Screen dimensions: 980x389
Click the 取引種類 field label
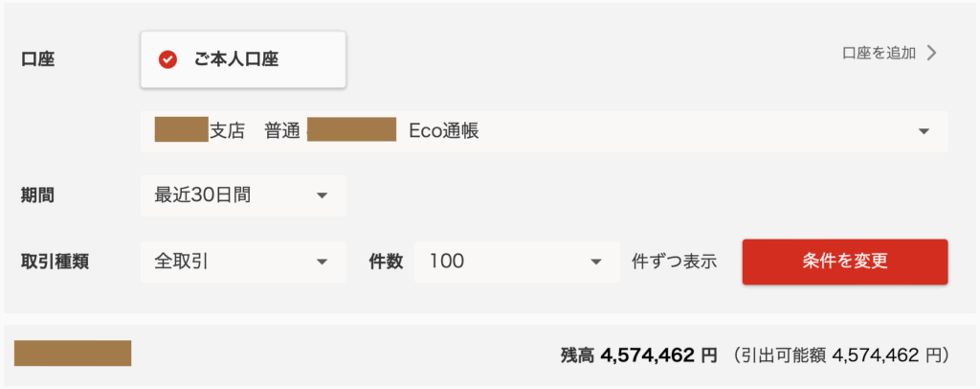(x=55, y=262)
